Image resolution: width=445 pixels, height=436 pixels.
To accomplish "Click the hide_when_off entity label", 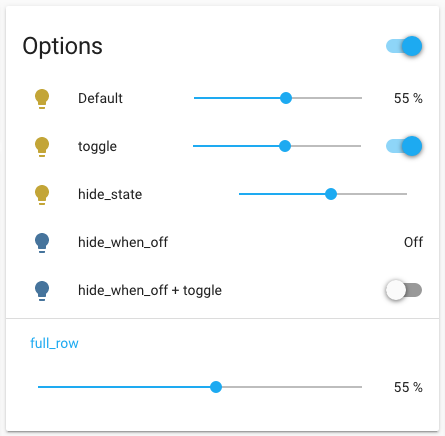I will tap(123, 242).
